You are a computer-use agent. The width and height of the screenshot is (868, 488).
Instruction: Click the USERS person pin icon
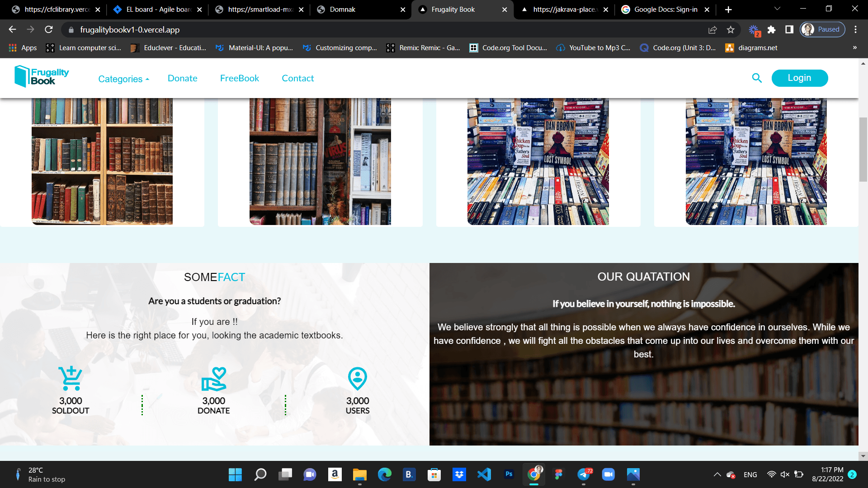pyautogui.click(x=358, y=379)
